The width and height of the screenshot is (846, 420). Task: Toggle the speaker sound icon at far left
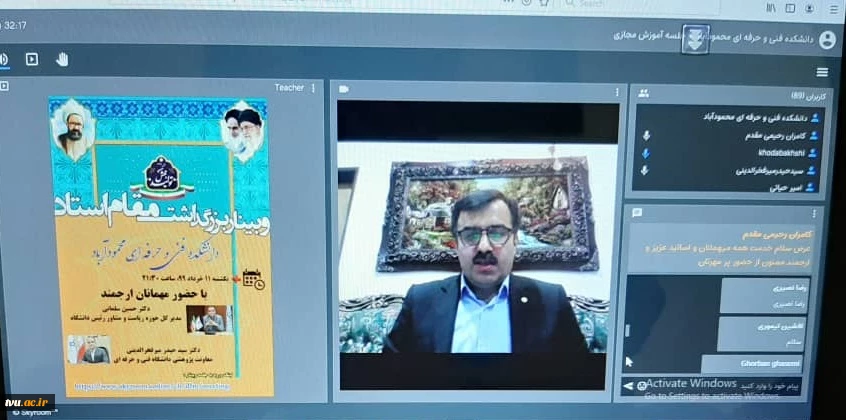4,59
